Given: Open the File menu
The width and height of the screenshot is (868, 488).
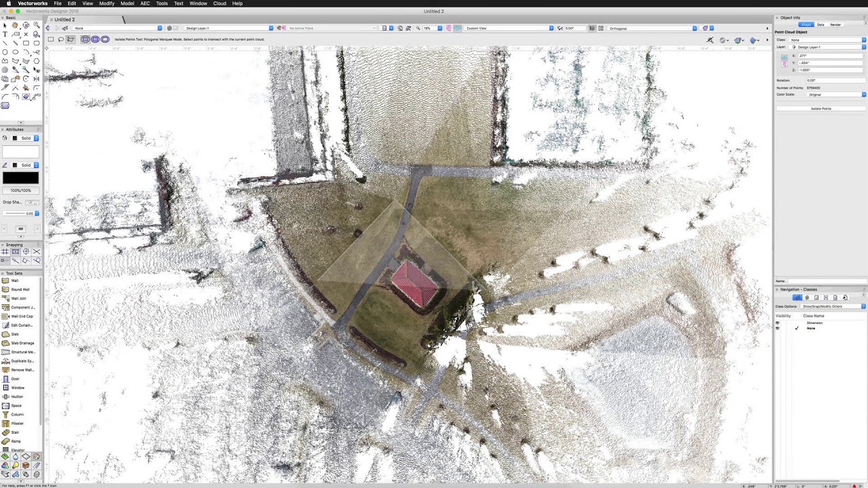Looking at the screenshot, I should (58, 3).
